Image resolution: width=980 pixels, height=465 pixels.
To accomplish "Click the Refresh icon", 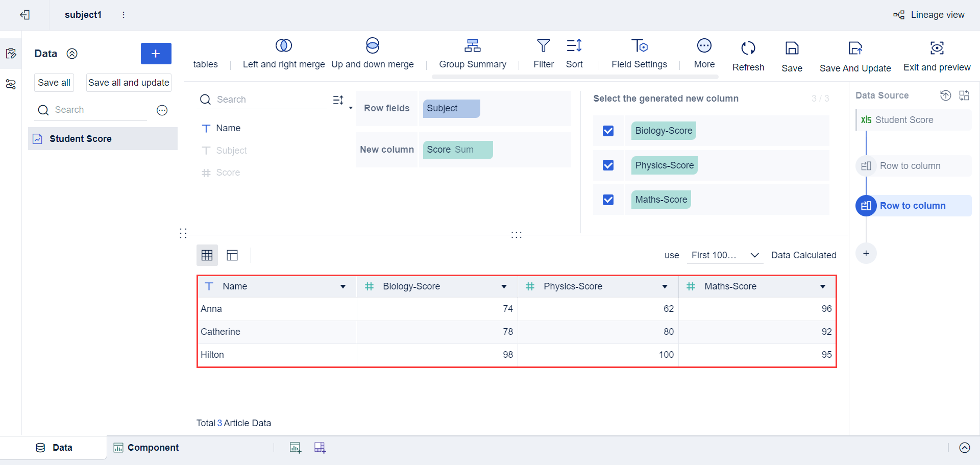I will 748,47.
